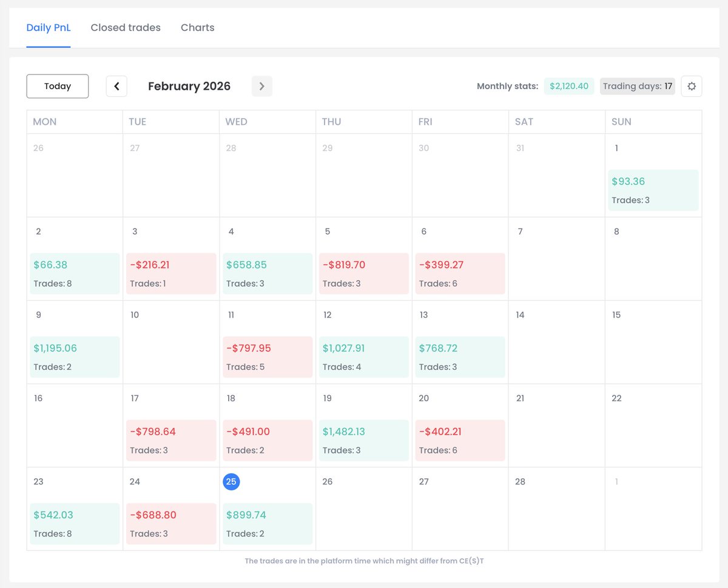Open the -$491.00 daily PnL card
The width and height of the screenshot is (728, 588).
pyautogui.click(x=268, y=441)
